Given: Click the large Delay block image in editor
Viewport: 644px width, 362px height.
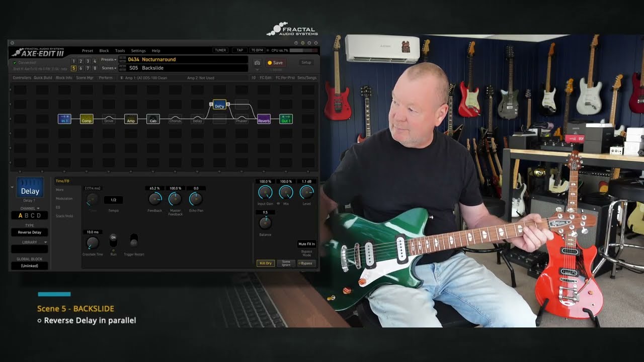Looking at the screenshot, I should coord(30,188).
